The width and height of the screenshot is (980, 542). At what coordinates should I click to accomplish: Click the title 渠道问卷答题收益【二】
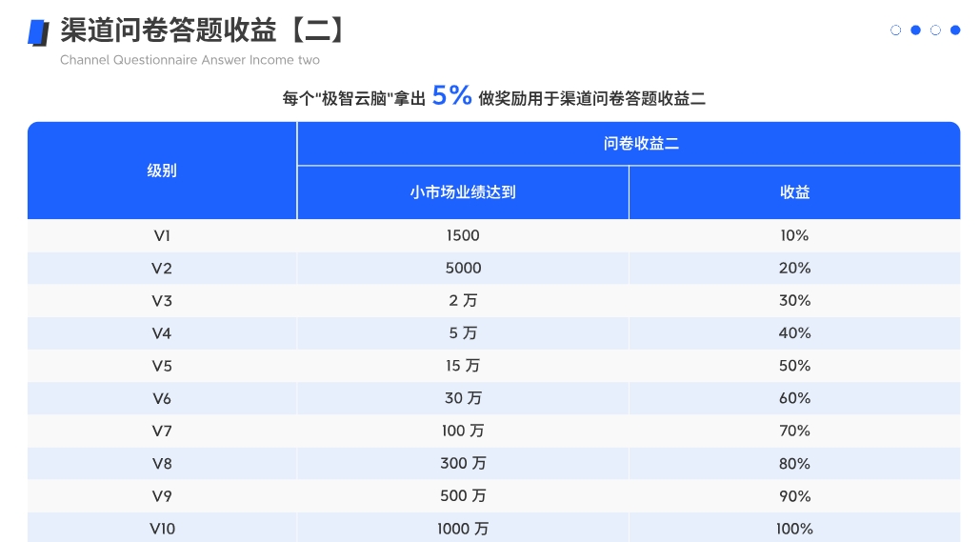pos(204,30)
